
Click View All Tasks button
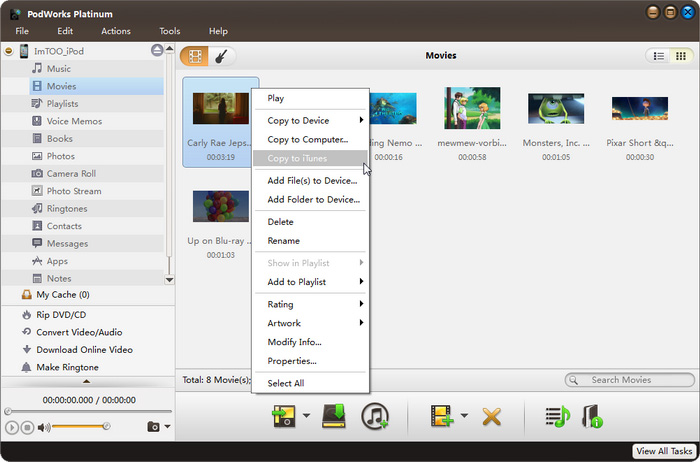664,451
